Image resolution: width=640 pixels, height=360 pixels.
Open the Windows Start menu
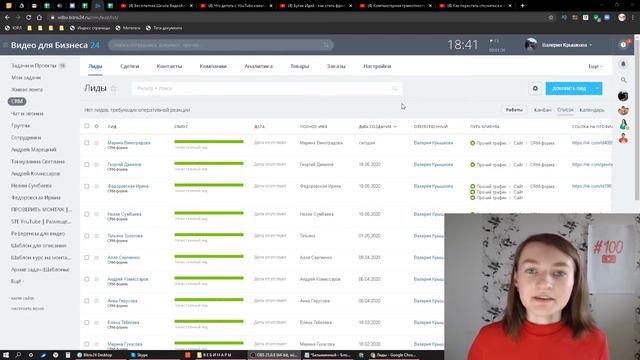click(6, 355)
